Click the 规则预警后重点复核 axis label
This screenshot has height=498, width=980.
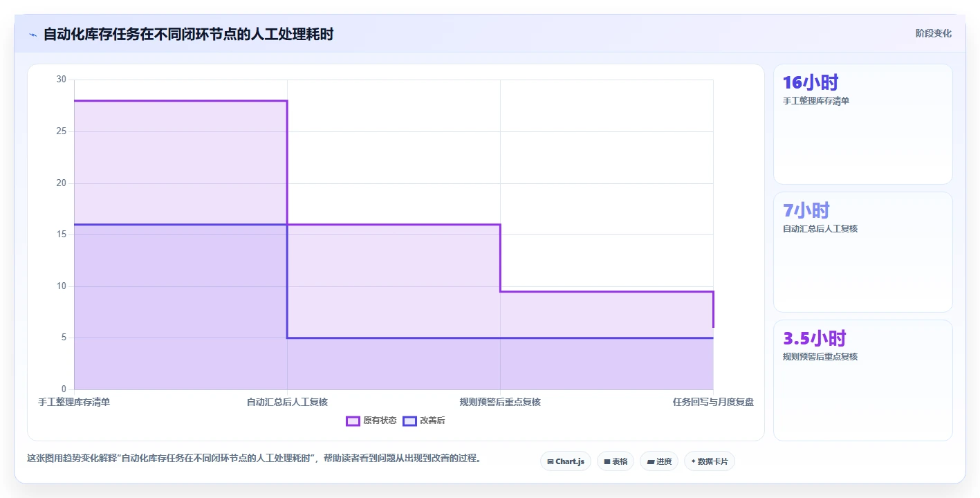500,402
